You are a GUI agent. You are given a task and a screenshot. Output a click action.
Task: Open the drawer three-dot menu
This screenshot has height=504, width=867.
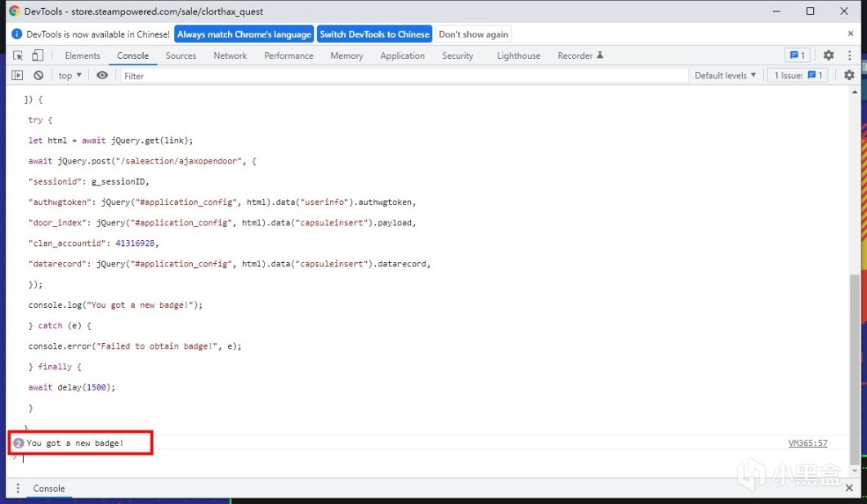click(18, 488)
